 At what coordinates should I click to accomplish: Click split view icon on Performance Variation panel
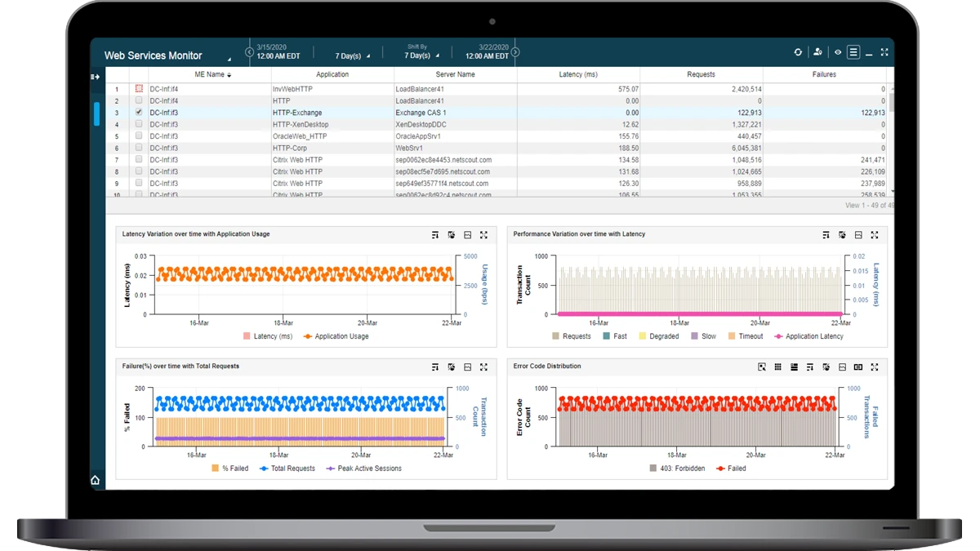pyautogui.click(x=858, y=235)
